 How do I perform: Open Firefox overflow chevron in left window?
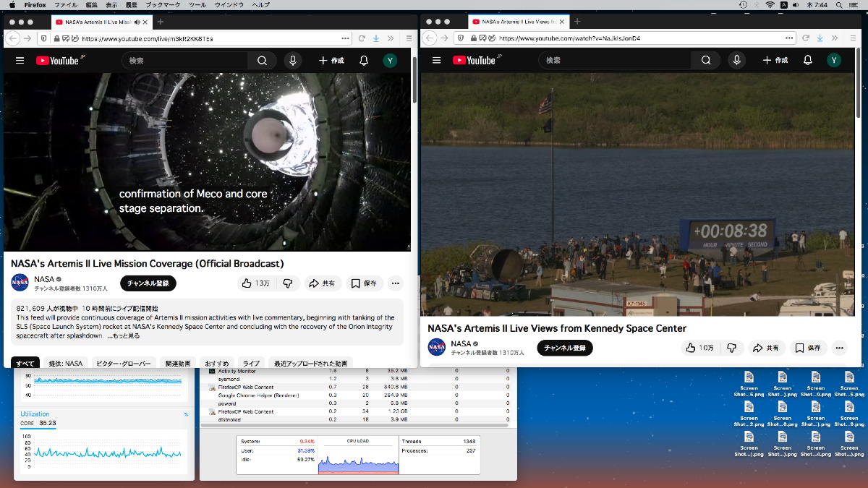(x=391, y=38)
